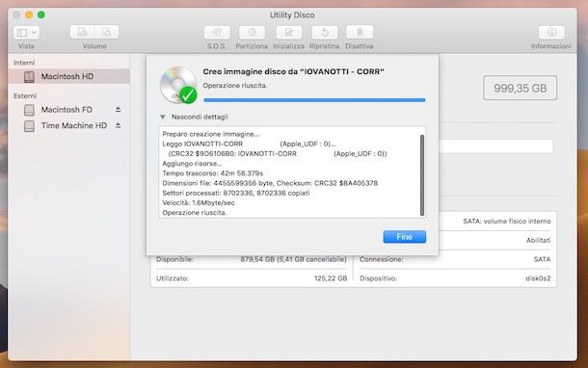Minimize the window with yellow button
This screenshot has width=588, height=368.
click(x=29, y=15)
